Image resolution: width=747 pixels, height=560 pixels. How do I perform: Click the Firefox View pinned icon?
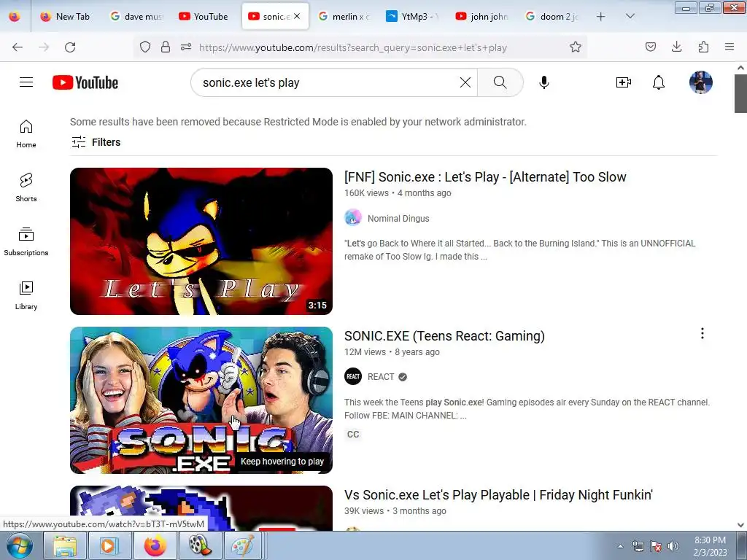(15, 17)
